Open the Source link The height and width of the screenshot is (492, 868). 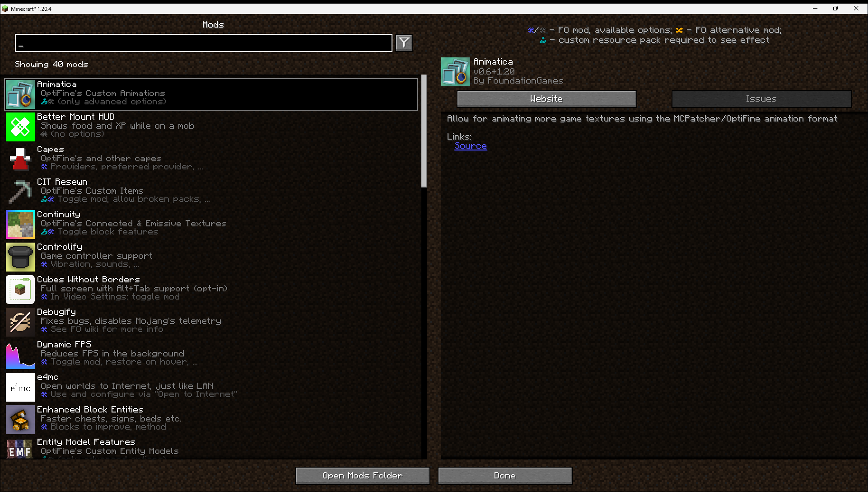(x=471, y=146)
